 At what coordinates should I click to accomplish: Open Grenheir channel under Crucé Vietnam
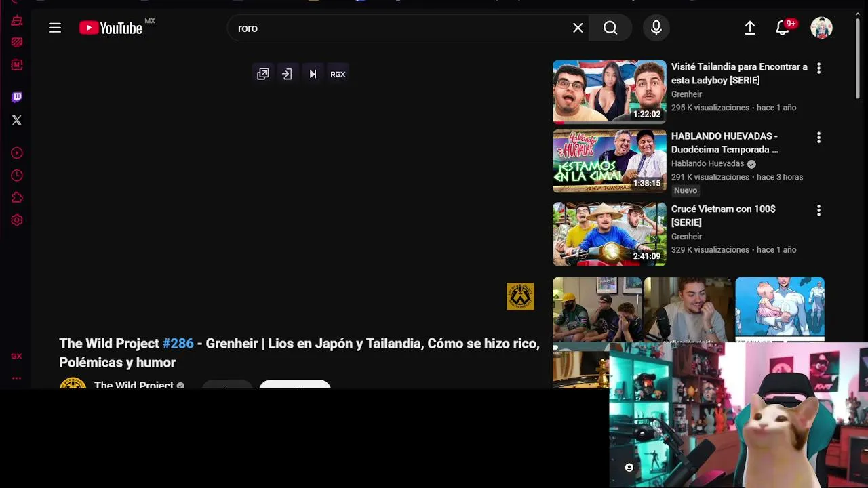[686, 237]
